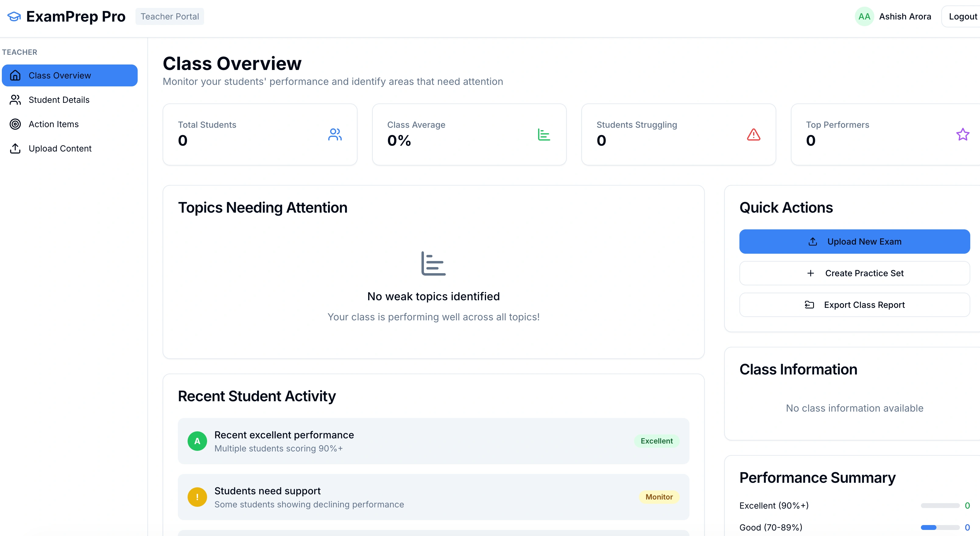The width and height of the screenshot is (980, 536).
Task: Navigate to Upload Content
Action: 60,148
